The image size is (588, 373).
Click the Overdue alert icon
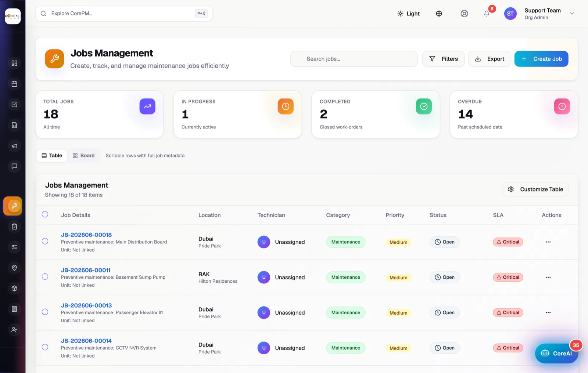562,106
